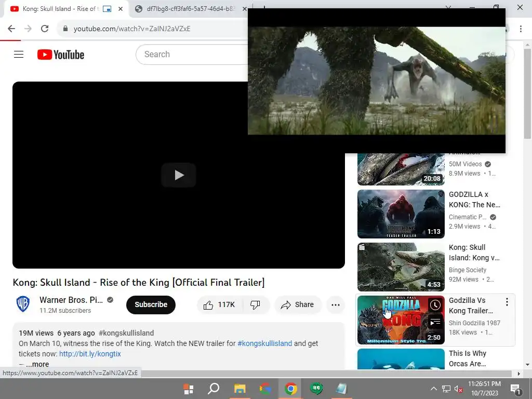Open the Warner Bros. channel avatar

[x=23, y=304]
